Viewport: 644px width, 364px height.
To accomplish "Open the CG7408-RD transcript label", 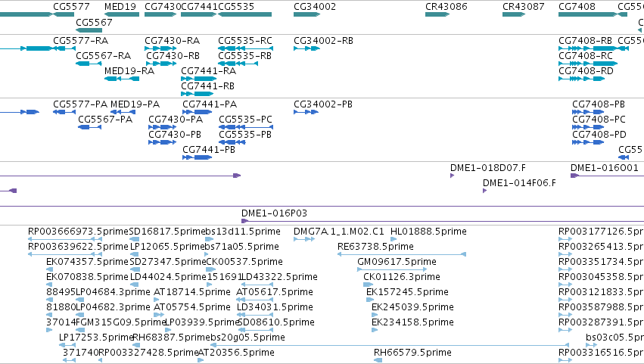I will click(x=586, y=70).
